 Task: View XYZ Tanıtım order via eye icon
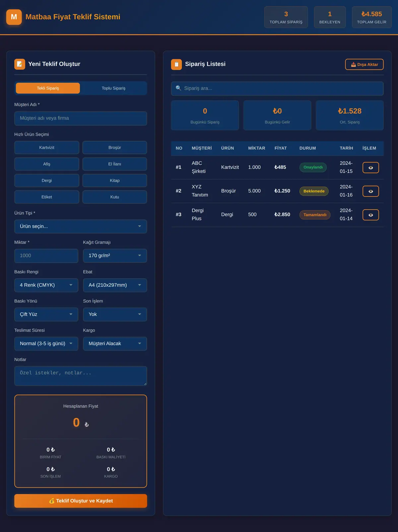(x=370, y=191)
